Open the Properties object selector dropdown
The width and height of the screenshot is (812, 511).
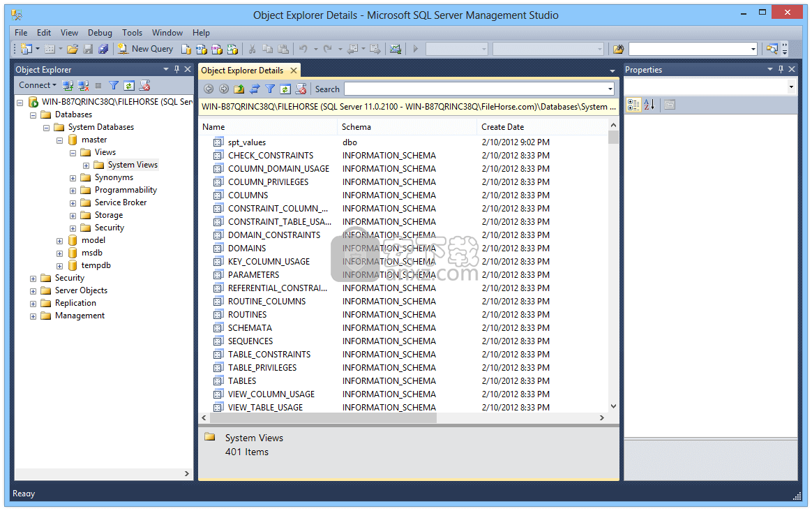791,87
